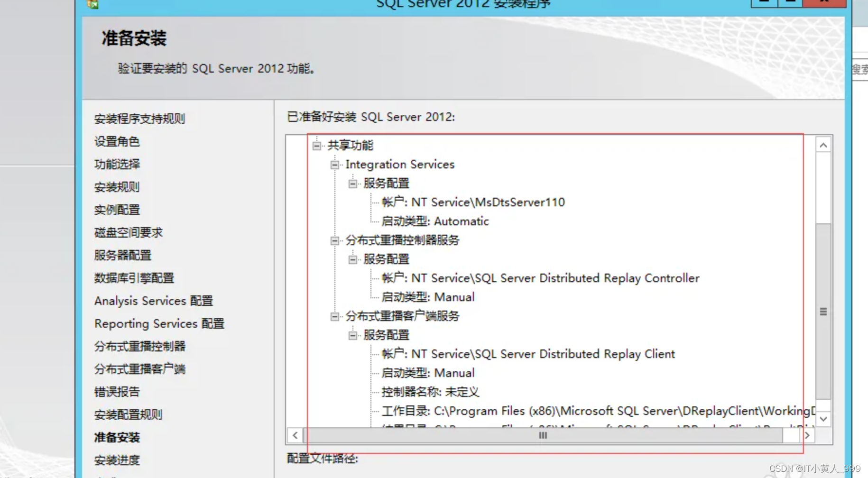Collapse 服务配置 under 分布式重播客户端服务
Viewport: 868px width, 478px height.
[x=352, y=335]
